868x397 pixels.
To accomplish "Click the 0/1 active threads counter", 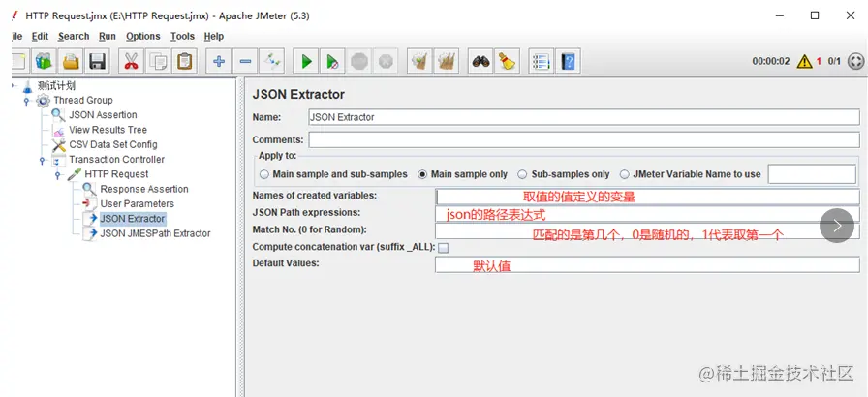I will (834, 61).
